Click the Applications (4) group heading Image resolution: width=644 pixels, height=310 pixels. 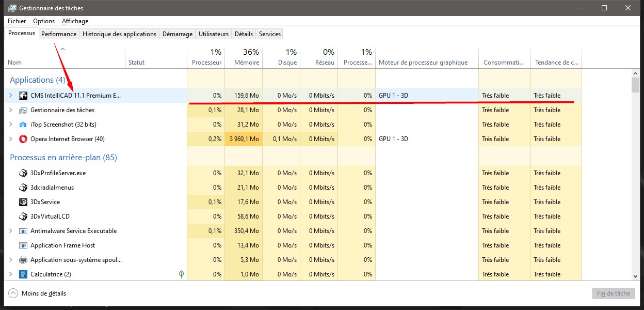38,80
